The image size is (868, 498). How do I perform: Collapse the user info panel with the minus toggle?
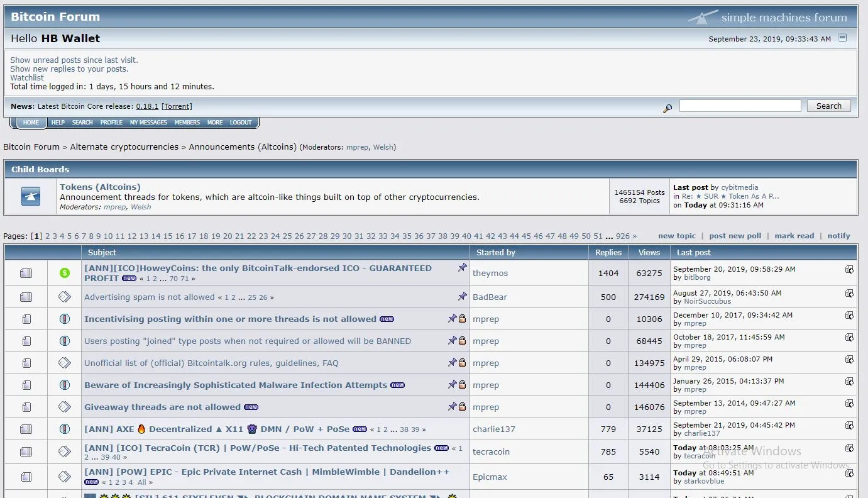point(842,38)
